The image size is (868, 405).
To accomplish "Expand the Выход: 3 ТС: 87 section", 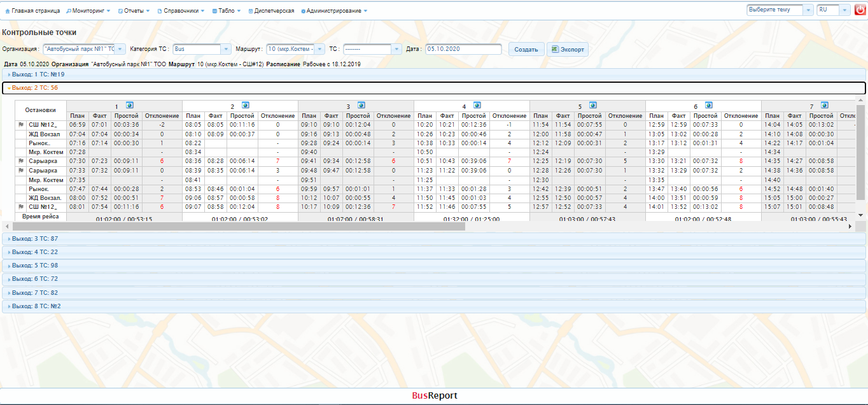I will point(433,238).
